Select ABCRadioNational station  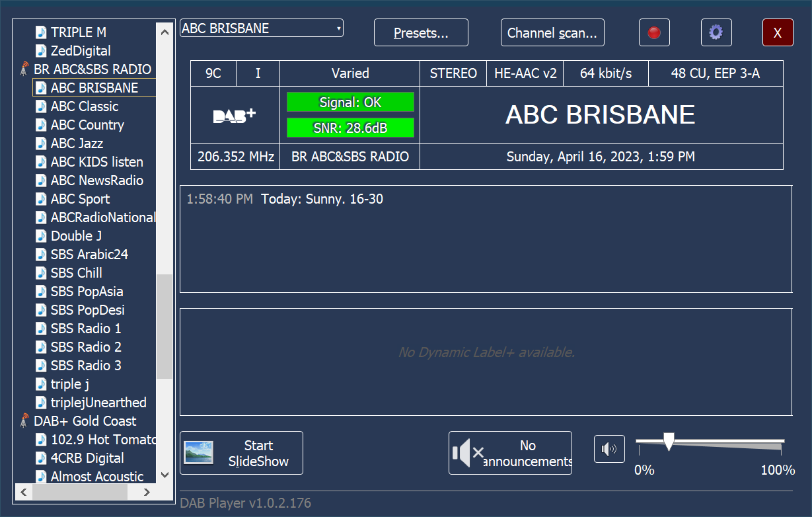tap(103, 218)
